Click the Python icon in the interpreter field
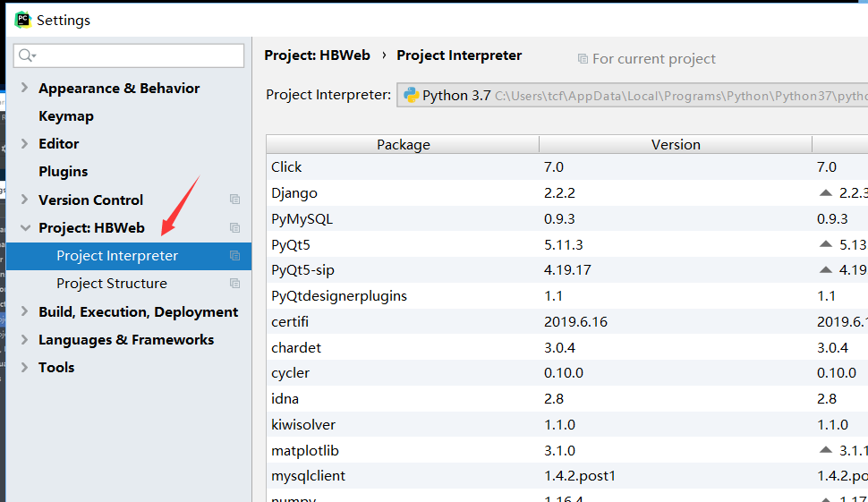The width and height of the screenshot is (868, 502). tap(412, 95)
